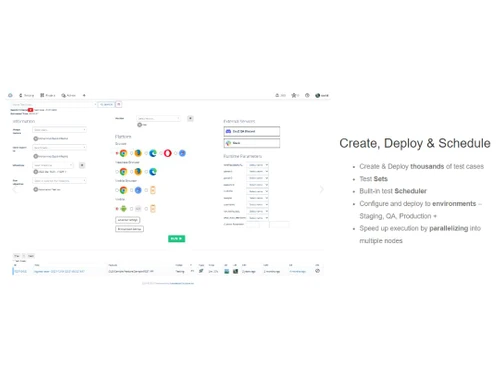Screen dimensions: 500x375
Task: Select Chrome under Headless Browser
Action: point(117,172)
